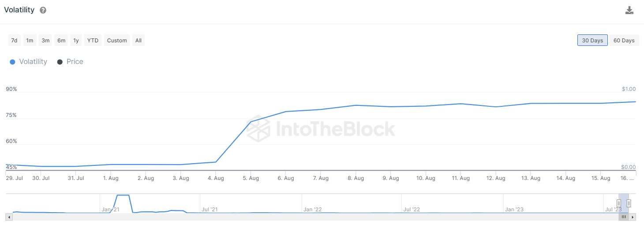Click the right range navigator handle
This screenshot has height=225, width=644.
pos(629,203)
